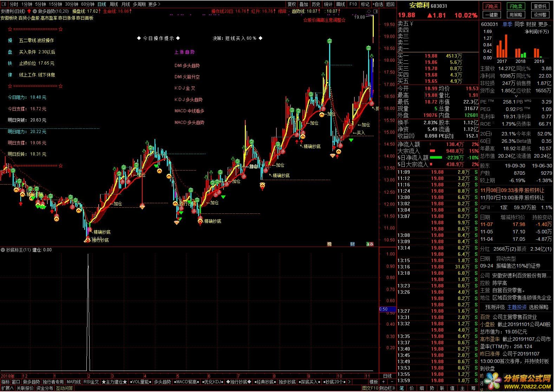Image resolution: width=554 pixels, height=392 pixels.
Task: Select the 笔 tick tab
Action: pyautogui.click(x=402, y=388)
